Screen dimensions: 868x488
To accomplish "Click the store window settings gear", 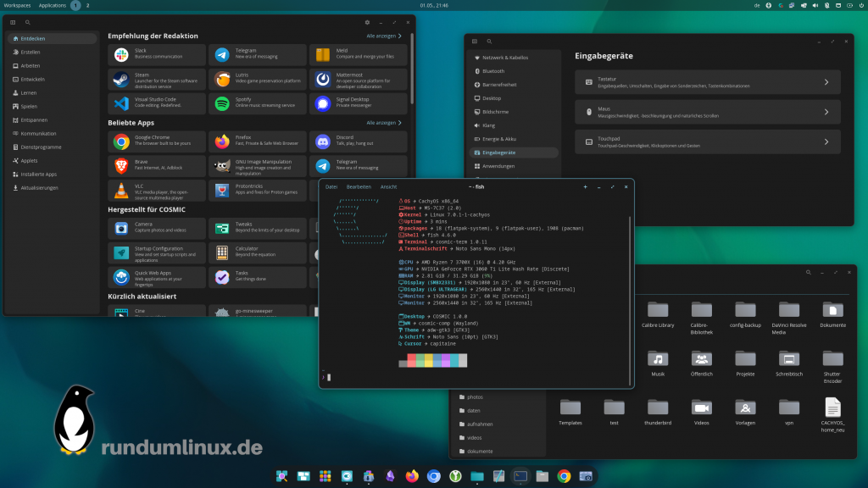I will [x=367, y=23].
